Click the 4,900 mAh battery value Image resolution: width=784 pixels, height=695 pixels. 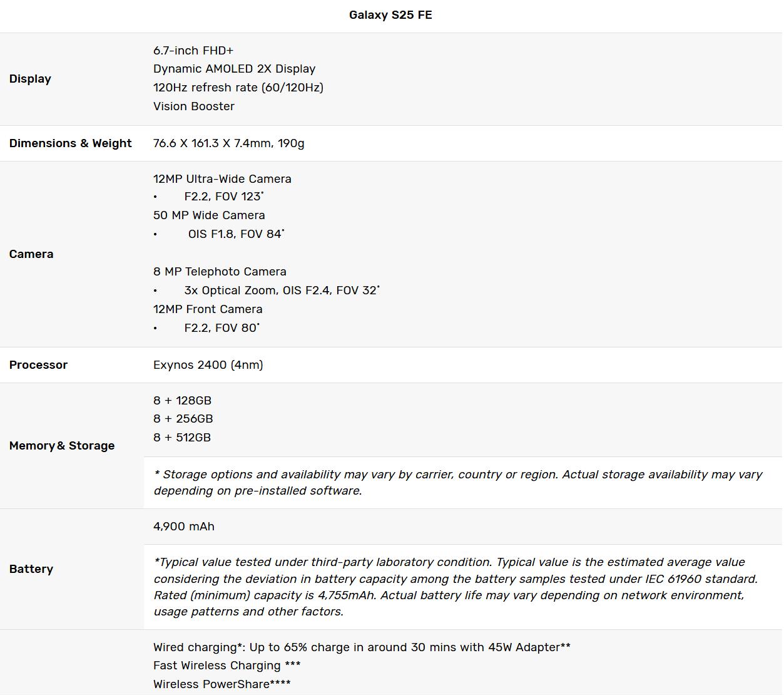pos(184,527)
